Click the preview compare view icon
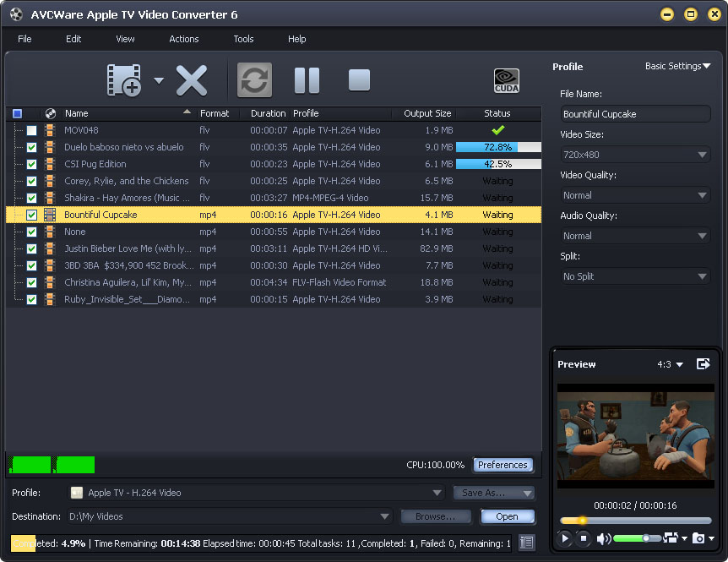The image size is (728, 562). (671, 537)
